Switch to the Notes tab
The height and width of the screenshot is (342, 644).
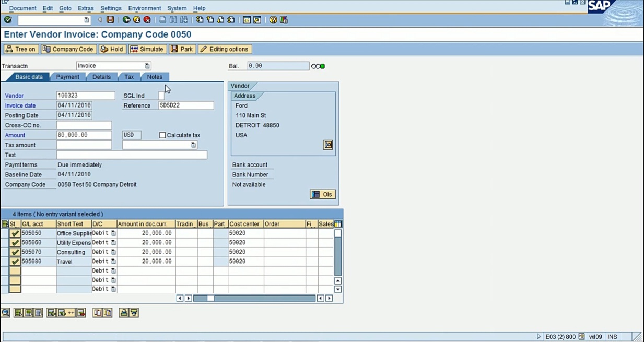point(155,77)
